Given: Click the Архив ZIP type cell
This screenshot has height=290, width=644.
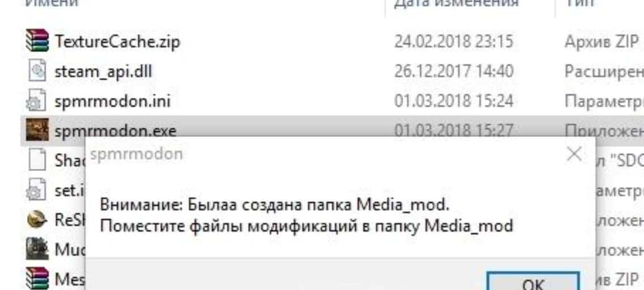Looking at the screenshot, I should [x=602, y=41].
